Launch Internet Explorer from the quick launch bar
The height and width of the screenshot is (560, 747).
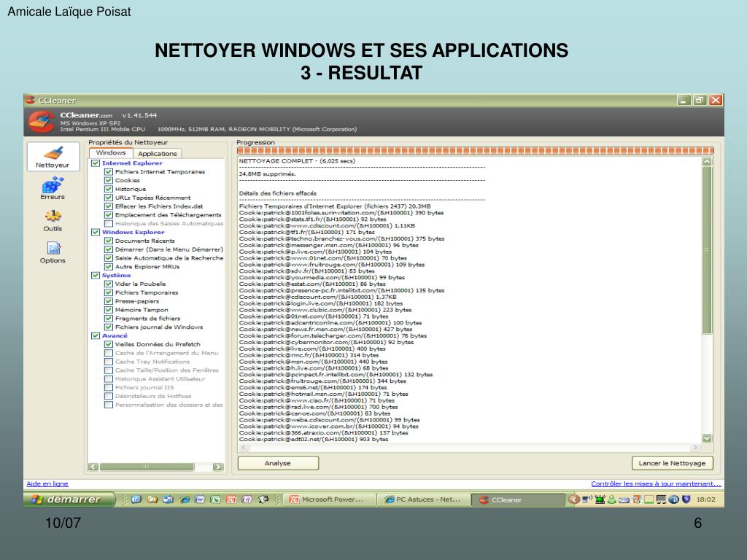(185, 499)
